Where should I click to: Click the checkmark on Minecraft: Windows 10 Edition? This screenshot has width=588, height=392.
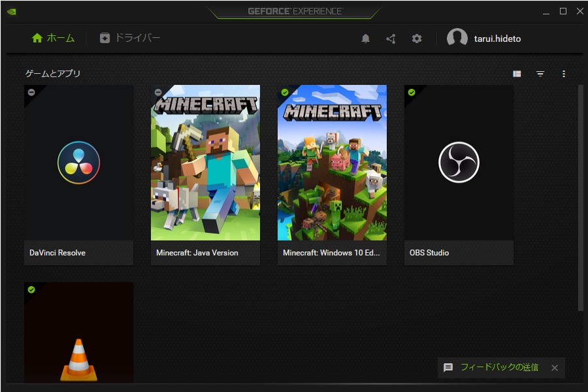[x=284, y=92]
